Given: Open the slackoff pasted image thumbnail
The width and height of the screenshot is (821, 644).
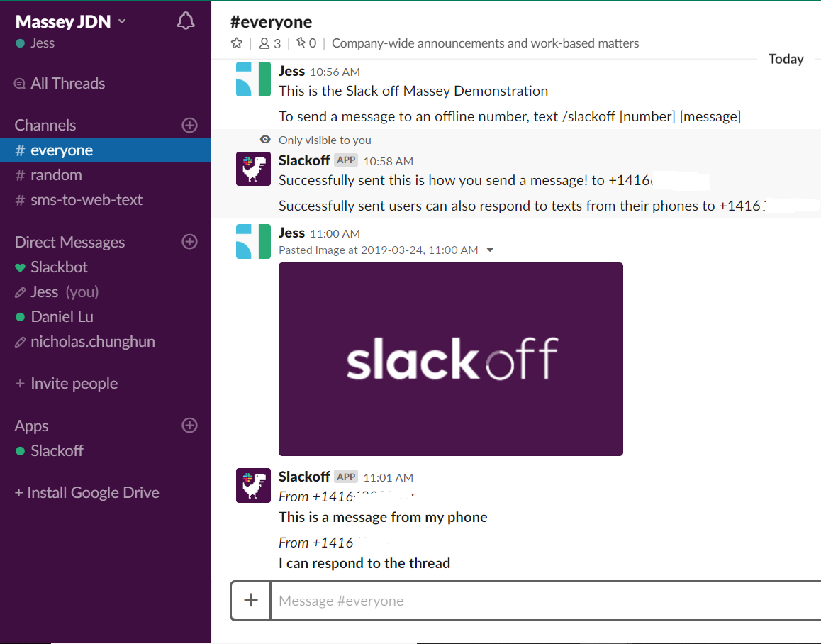Looking at the screenshot, I should (451, 359).
